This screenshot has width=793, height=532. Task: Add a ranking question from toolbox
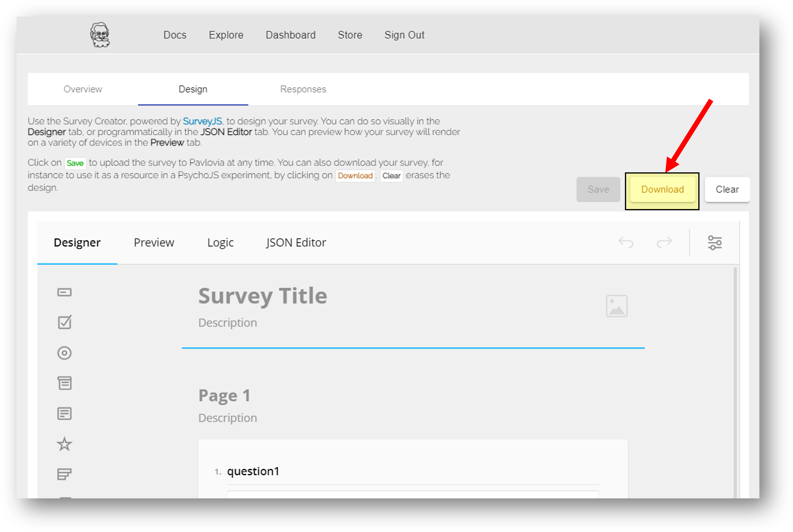pyautogui.click(x=64, y=474)
